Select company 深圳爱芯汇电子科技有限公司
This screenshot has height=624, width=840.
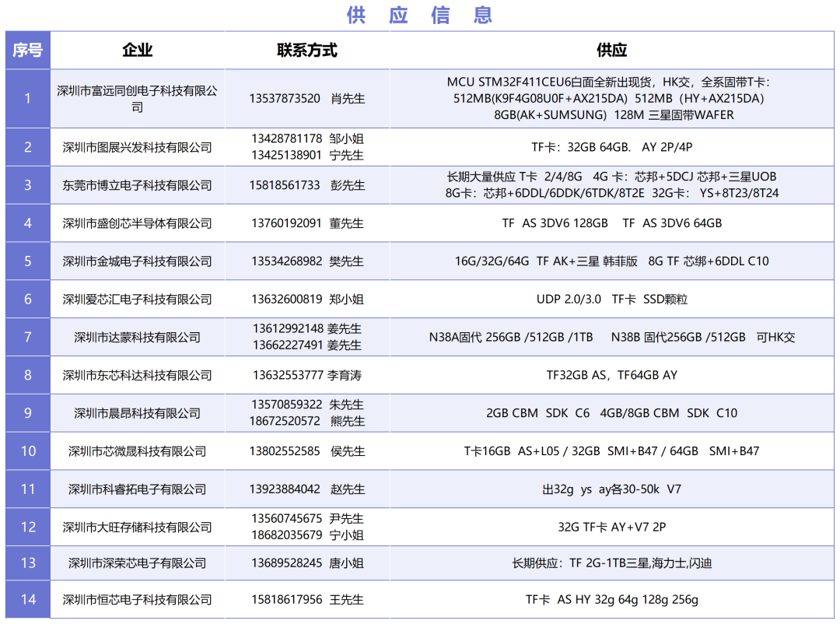138,300
